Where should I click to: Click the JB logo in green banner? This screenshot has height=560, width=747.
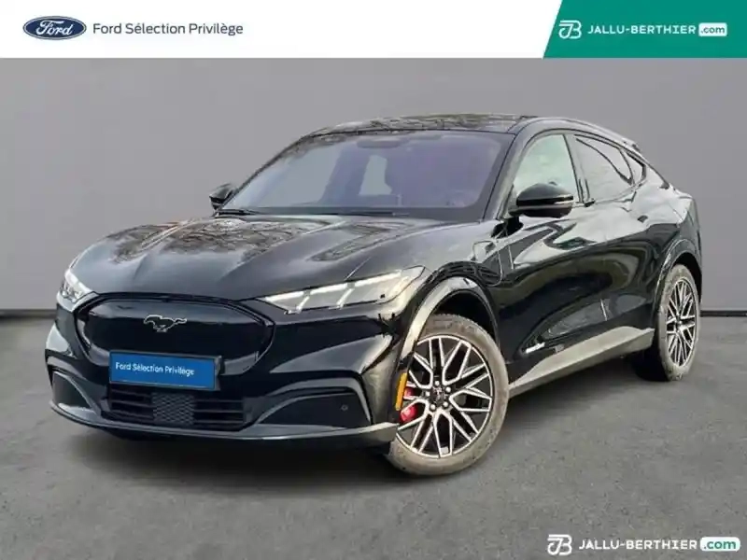570,30
